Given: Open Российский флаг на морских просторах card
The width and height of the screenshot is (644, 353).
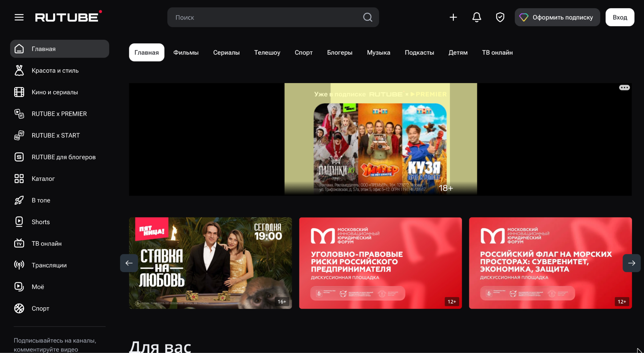Looking at the screenshot, I should pos(550,263).
